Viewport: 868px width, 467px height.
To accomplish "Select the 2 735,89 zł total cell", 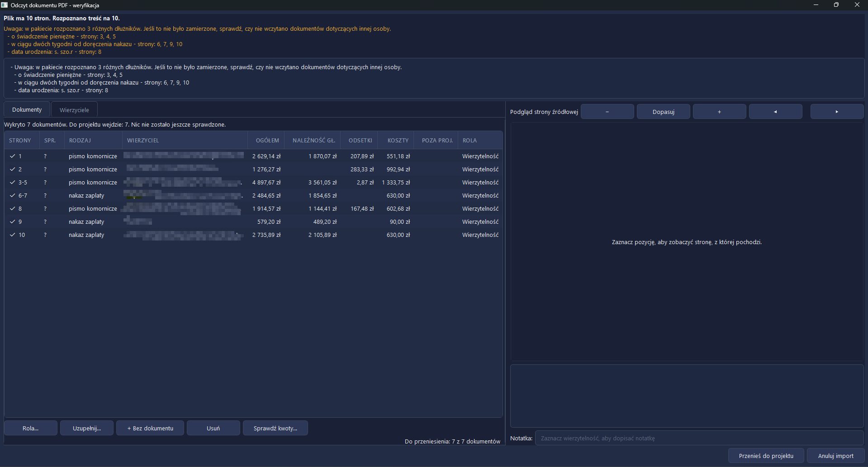I will point(266,235).
